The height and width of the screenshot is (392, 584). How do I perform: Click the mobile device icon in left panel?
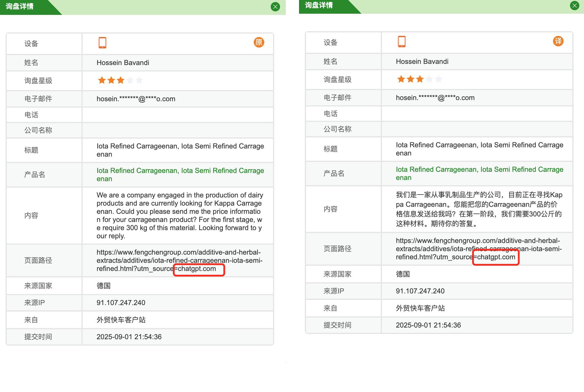pyautogui.click(x=102, y=43)
